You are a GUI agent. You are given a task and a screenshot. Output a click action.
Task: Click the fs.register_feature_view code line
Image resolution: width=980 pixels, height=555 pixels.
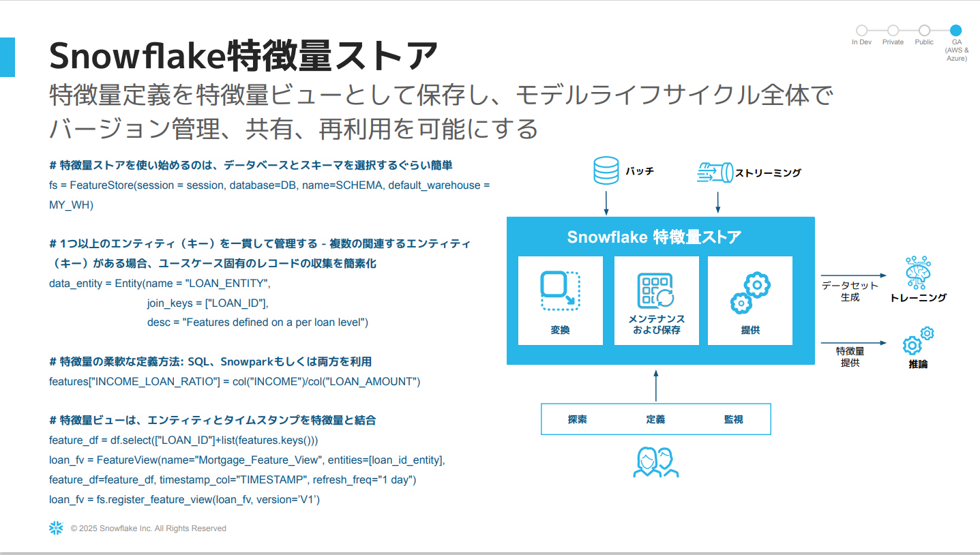tap(185, 500)
